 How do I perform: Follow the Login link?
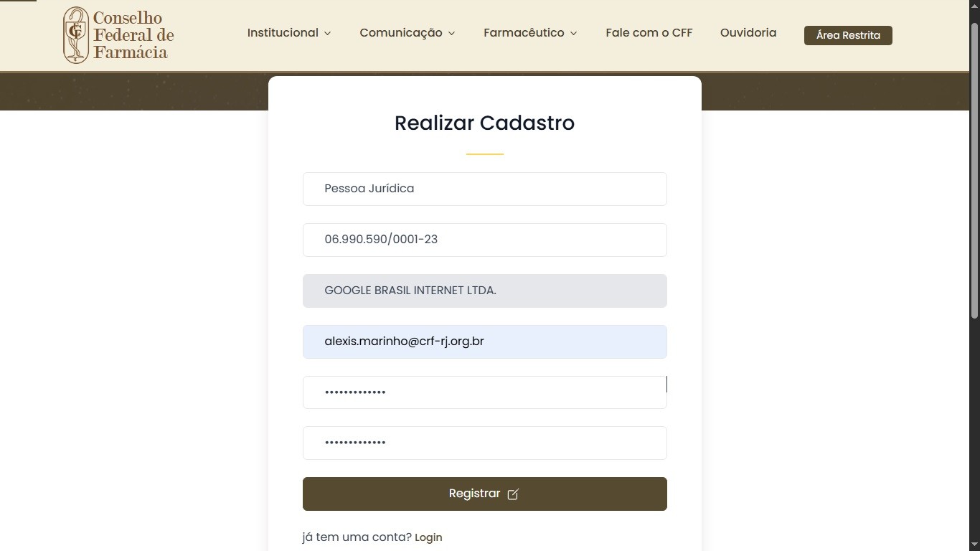pyautogui.click(x=428, y=537)
